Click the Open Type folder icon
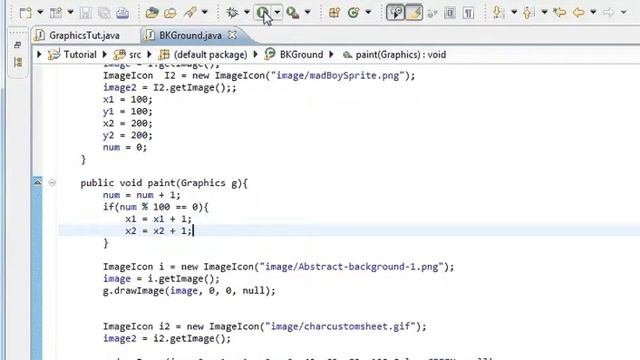 tap(152, 13)
